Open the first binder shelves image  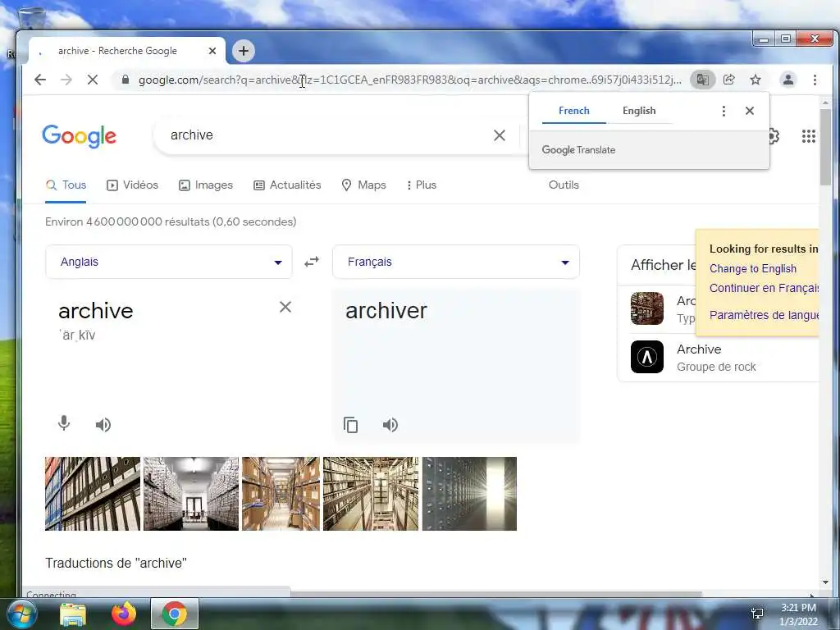pos(93,494)
